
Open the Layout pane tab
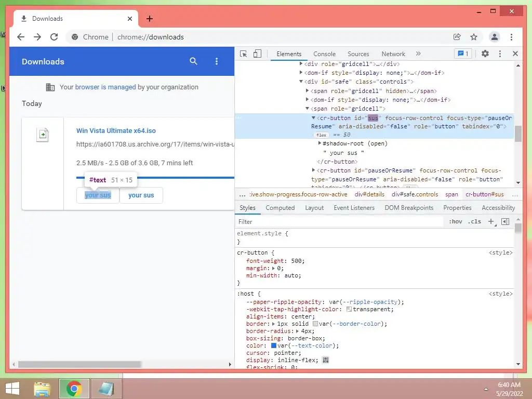point(314,208)
